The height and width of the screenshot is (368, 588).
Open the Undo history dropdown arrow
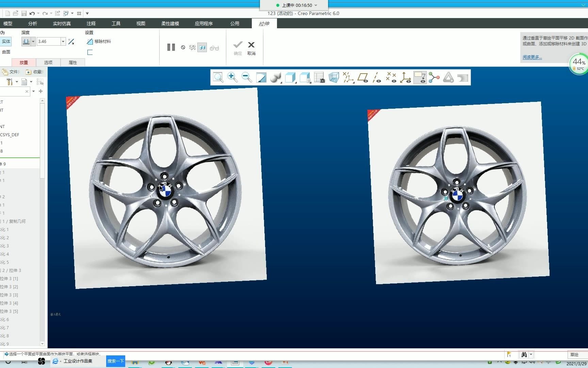tap(38, 14)
